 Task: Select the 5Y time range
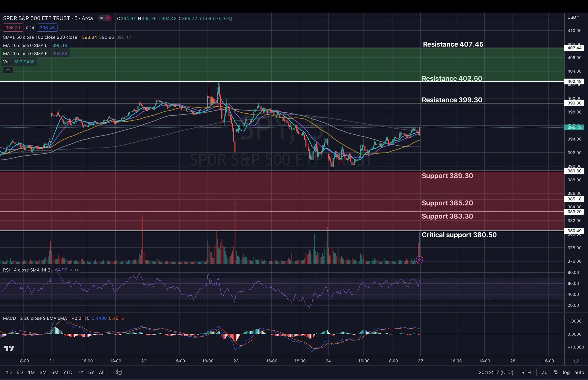click(91, 372)
